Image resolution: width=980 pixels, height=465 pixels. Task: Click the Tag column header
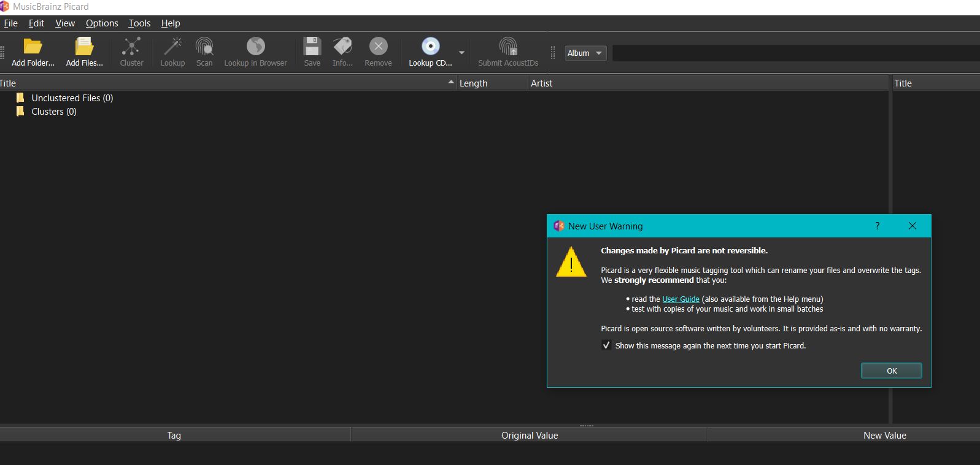point(174,435)
